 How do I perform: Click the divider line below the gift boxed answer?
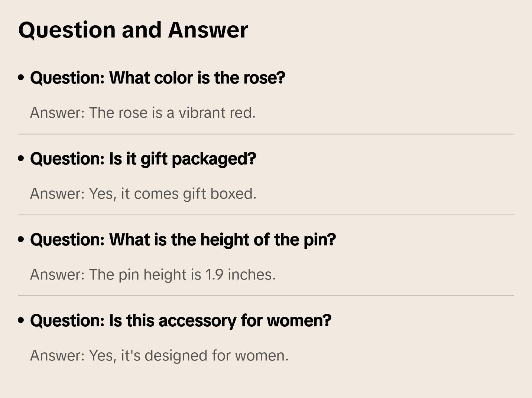click(266, 215)
